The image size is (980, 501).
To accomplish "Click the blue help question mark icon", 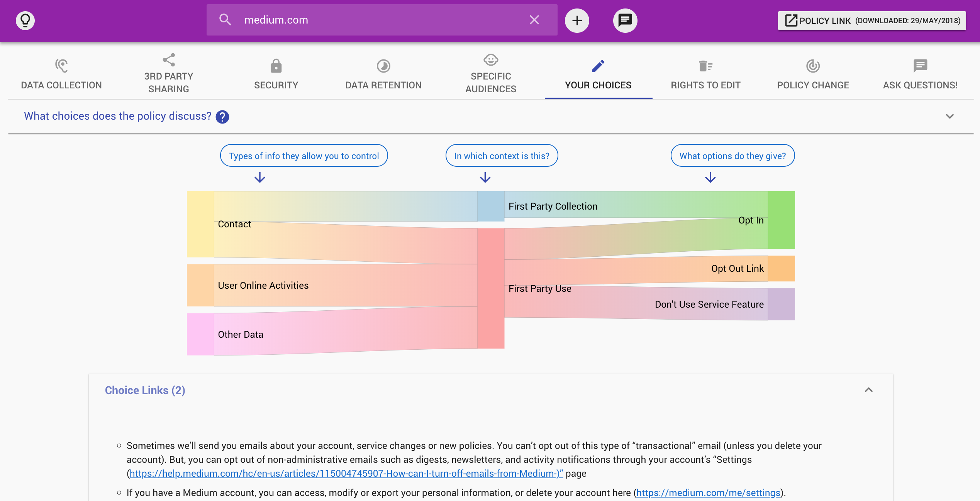I will point(222,117).
